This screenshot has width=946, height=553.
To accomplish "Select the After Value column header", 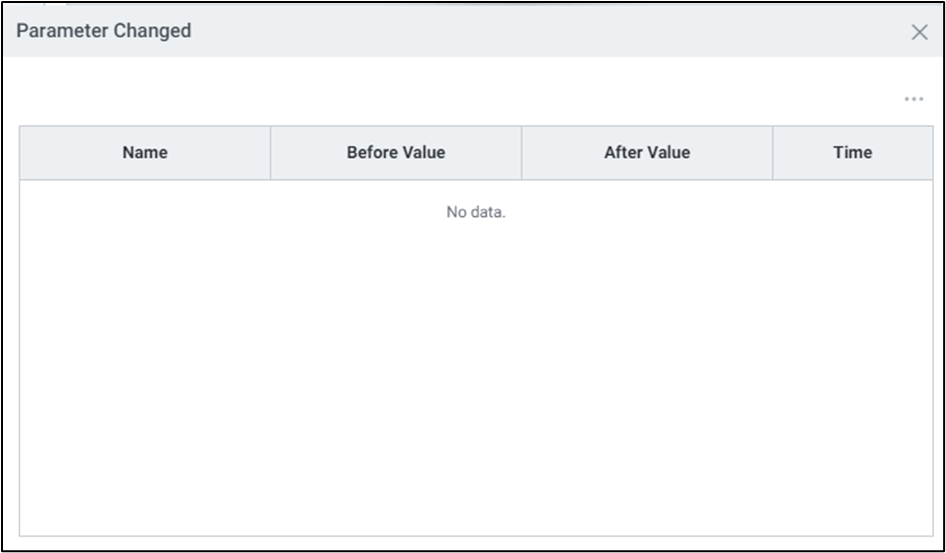I will [647, 153].
